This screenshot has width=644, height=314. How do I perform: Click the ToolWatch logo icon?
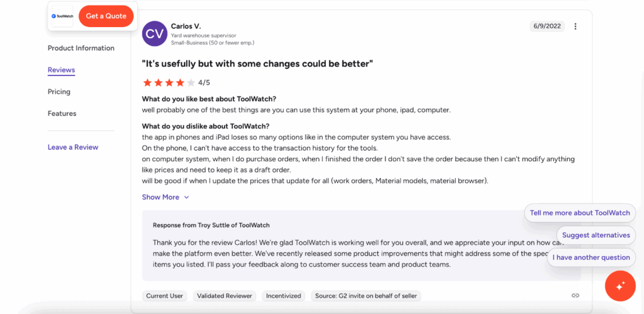coord(62,16)
